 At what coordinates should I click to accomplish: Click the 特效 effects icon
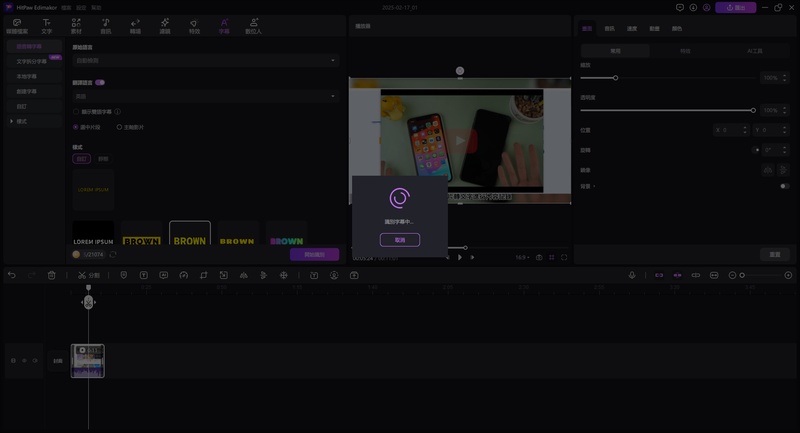tap(194, 25)
